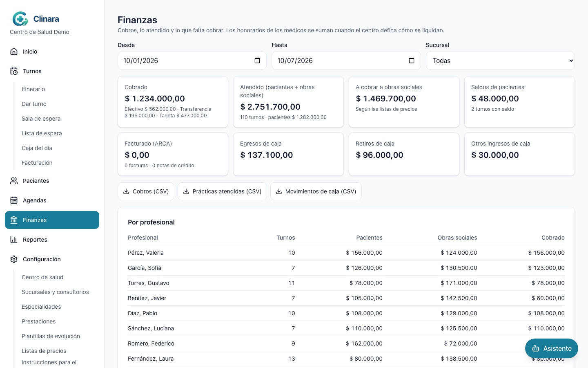Open Listas de precios

44,351
